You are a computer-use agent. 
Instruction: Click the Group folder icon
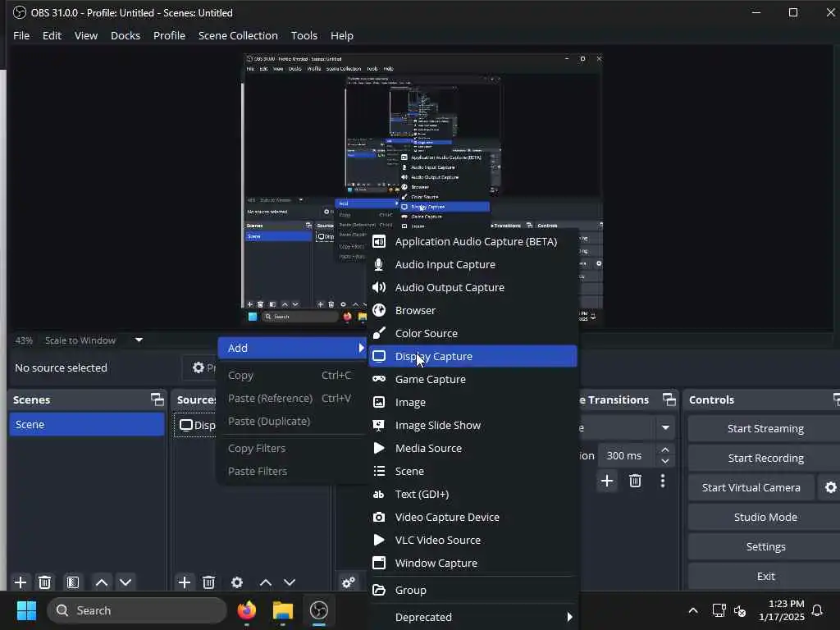click(379, 591)
